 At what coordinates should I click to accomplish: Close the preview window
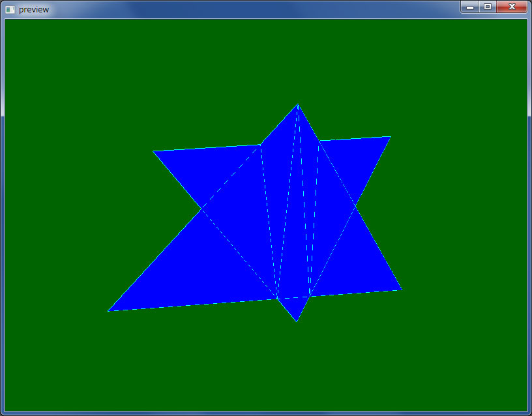pyautogui.click(x=512, y=7)
